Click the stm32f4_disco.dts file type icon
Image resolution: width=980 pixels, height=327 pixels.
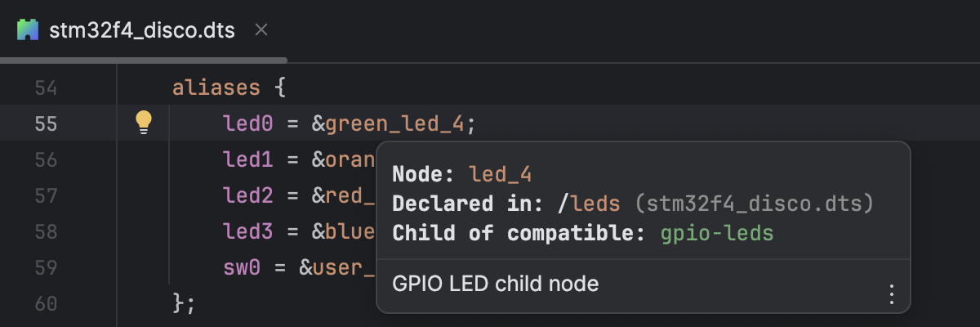tap(29, 31)
